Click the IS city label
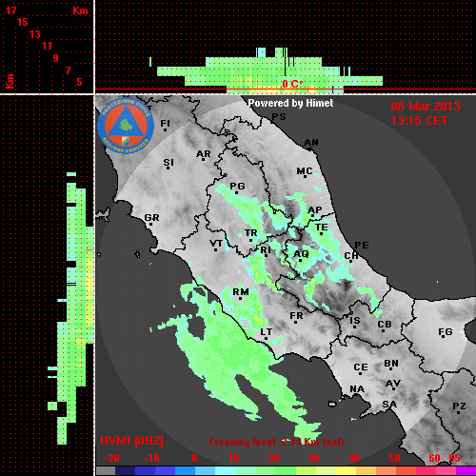 pyautogui.click(x=355, y=321)
